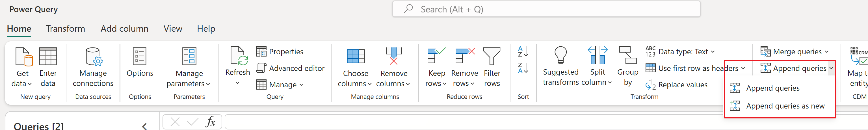The image size is (868, 130).
Task: Expand the Merge queries dropdown
Action: coord(826,52)
